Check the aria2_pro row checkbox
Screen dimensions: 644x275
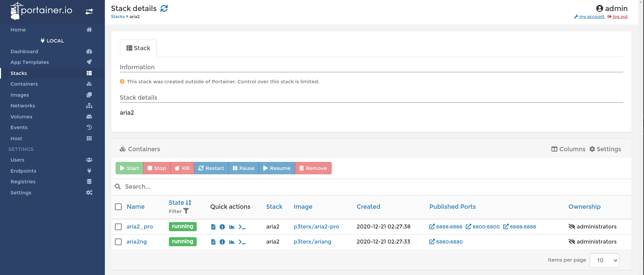[x=118, y=227]
